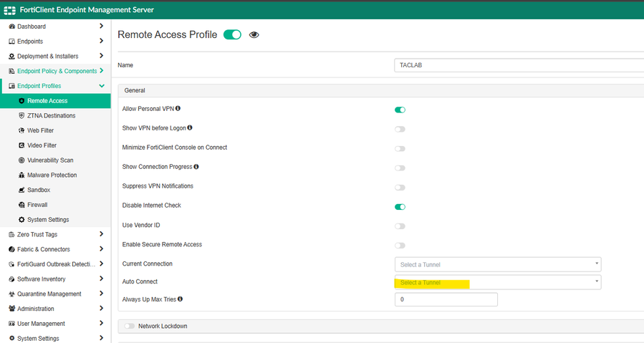
Task: Click the Sandbox icon in sidebar
Action: click(21, 190)
